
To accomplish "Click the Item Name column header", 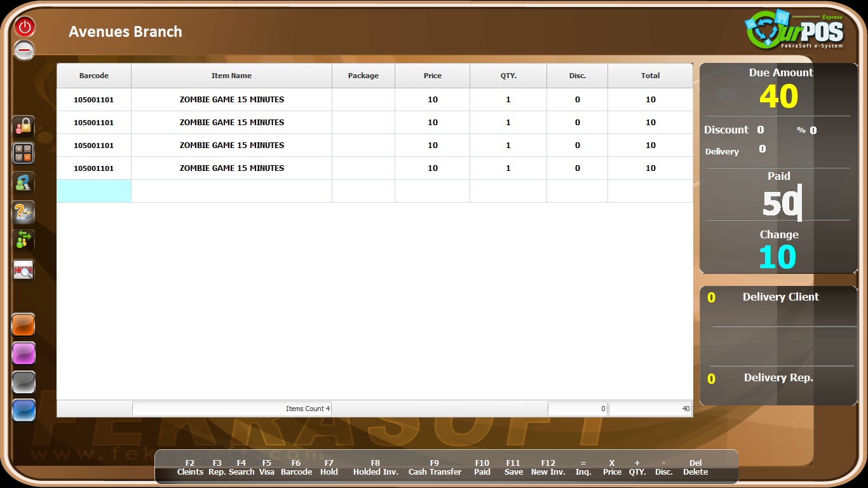I will click(231, 76).
